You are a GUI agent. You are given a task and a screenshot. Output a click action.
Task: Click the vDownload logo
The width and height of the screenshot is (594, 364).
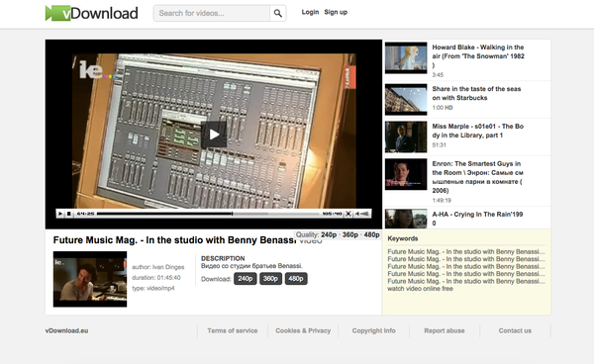(92, 13)
